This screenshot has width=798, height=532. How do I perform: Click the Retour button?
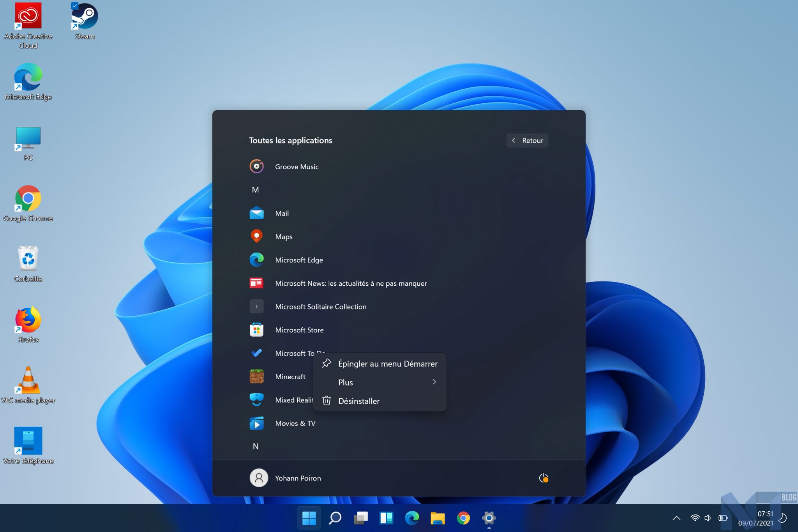click(527, 140)
